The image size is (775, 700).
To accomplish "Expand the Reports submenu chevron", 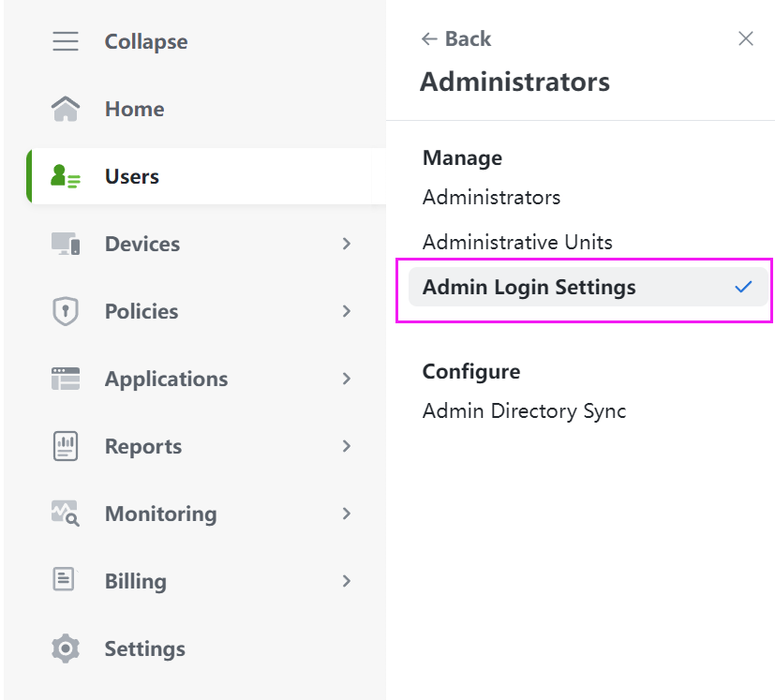I will [347, 447].
